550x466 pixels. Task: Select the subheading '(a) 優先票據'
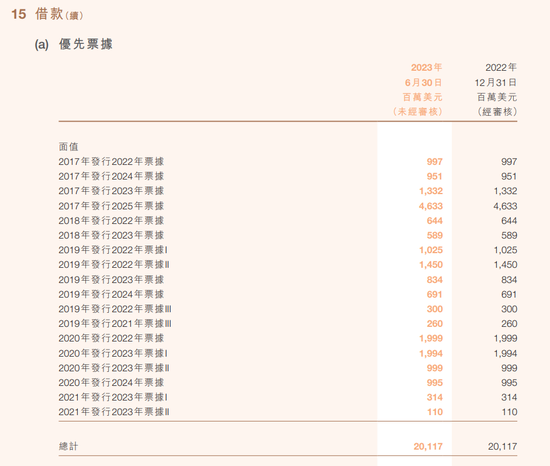point(73,44)
